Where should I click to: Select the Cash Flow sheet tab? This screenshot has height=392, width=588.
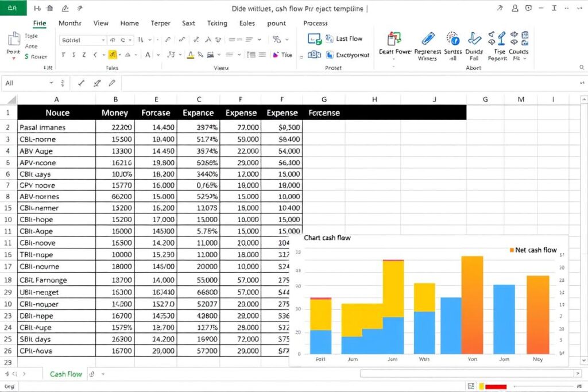(x=65, y=374)
